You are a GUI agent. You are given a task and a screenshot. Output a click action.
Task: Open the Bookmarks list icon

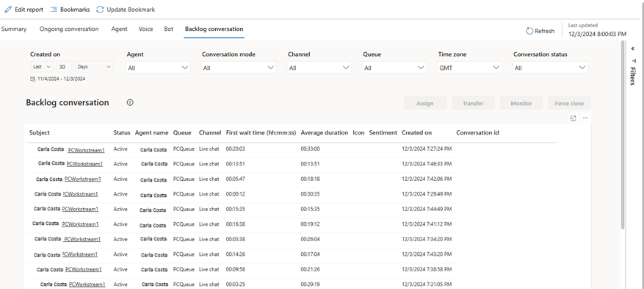point(53,10)
